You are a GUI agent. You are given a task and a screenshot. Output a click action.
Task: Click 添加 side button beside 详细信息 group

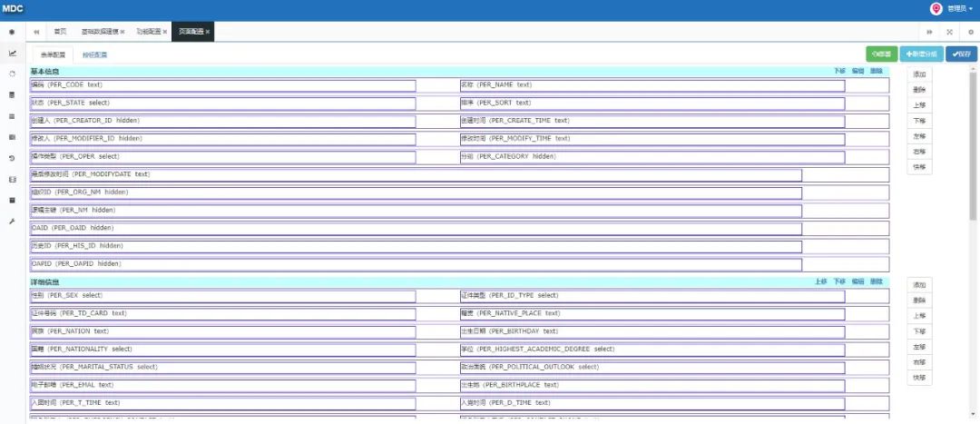tap(919, 284)
